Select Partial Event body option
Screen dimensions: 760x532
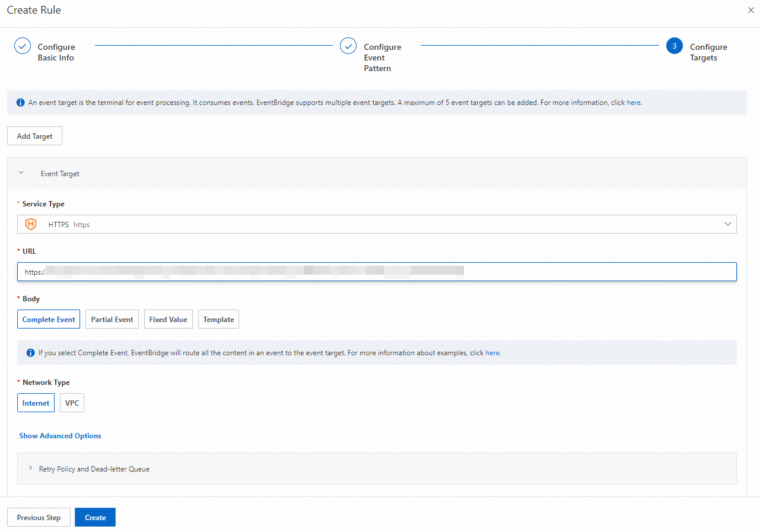(112, 319)
